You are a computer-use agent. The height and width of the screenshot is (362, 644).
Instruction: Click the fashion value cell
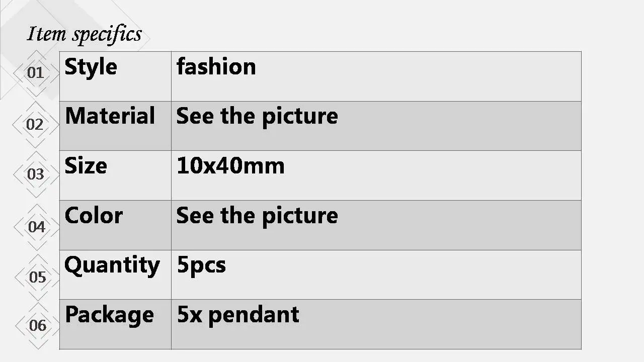tap(376, 76)
